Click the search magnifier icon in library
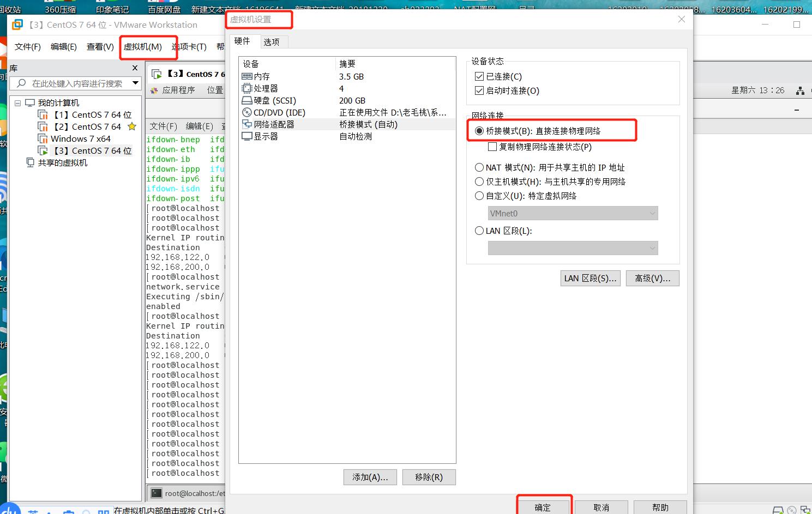Screen dimensions: 812x514 click(21, 83)
